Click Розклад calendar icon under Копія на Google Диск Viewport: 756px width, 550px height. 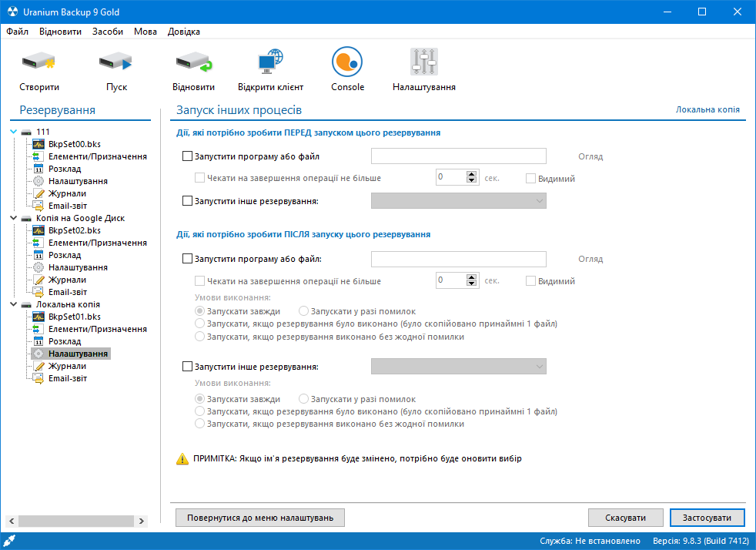[38, 255]
